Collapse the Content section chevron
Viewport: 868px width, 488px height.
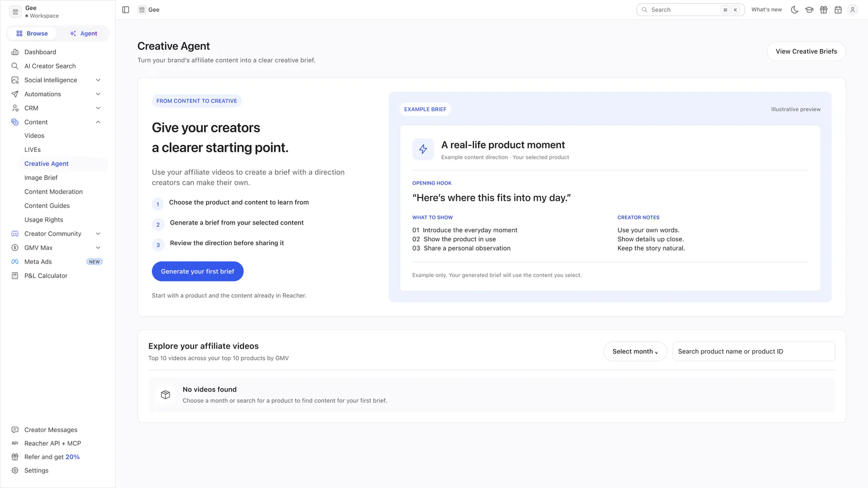pos(98,123)
